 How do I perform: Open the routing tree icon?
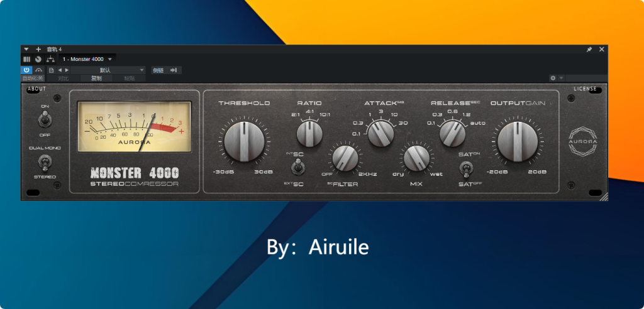click(x=50, y=59)
